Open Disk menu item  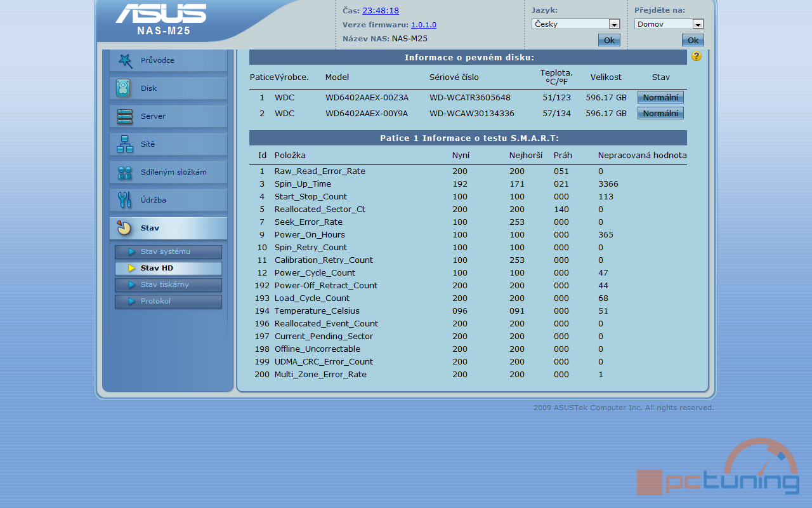[168, 88]
